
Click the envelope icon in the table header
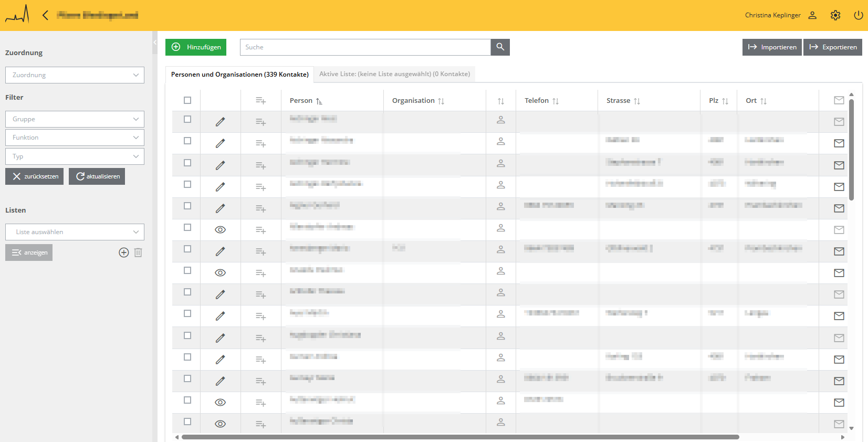coord(839,100)
